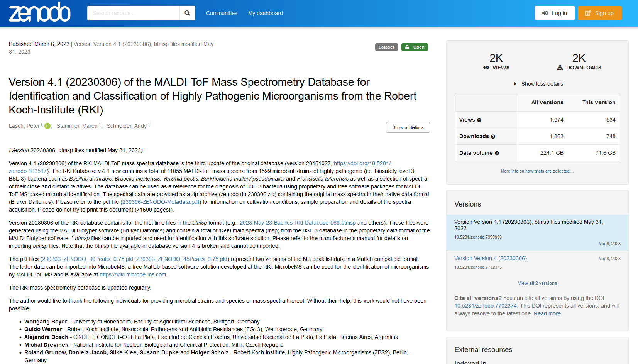The height and width of the screenshot is (364, 638).
Task: Click the Open access lock badge
Action: tap(415, 47)
